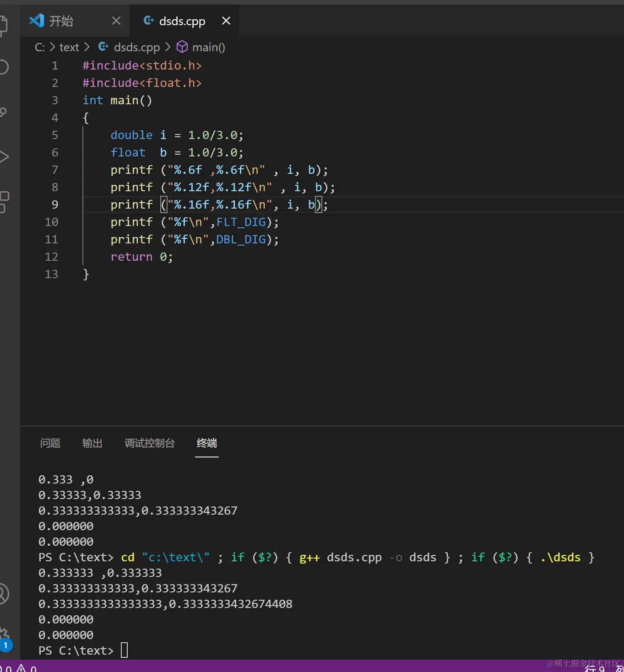Click the main() symbol cube icon in breadcrumb
The height and width of the screenshot is (672, 624).
182,47
